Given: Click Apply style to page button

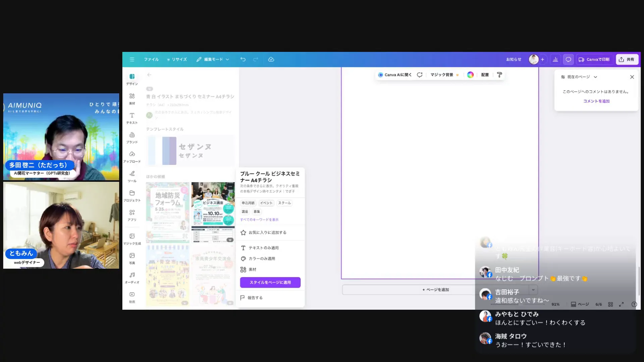Looking at the screenshot, I should coord(270,282).
